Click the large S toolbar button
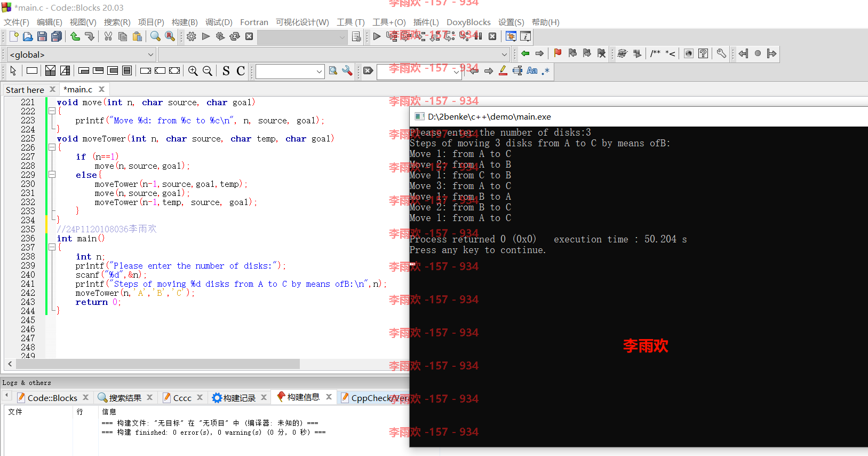 click(226, 70)
